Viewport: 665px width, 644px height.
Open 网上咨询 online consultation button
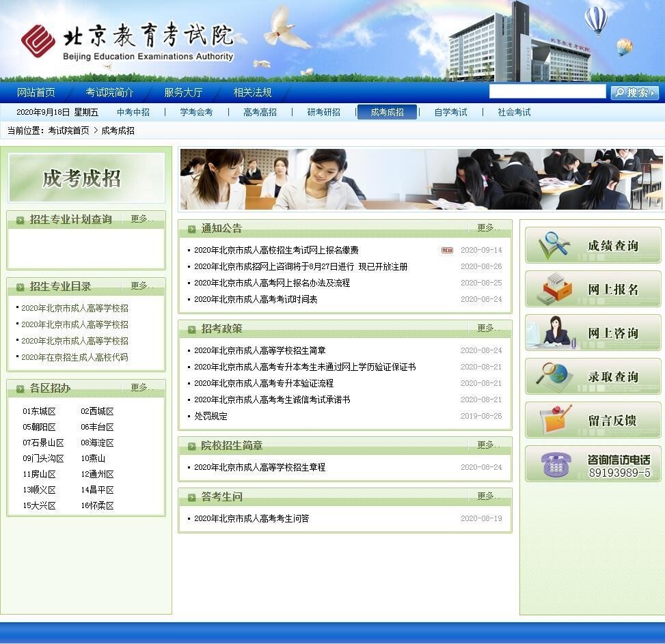coord(593,333)
